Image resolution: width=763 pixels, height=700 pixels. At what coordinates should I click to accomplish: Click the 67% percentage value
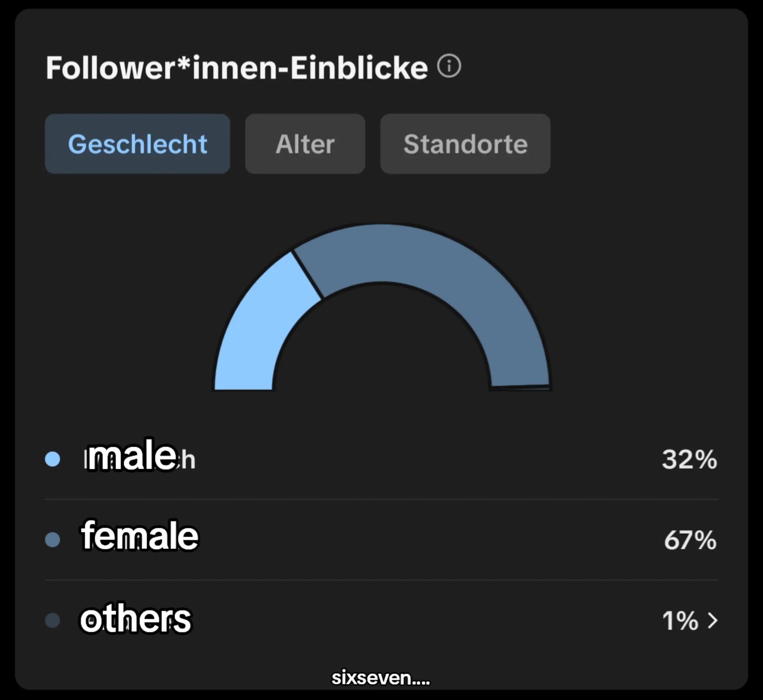[690, 540]
